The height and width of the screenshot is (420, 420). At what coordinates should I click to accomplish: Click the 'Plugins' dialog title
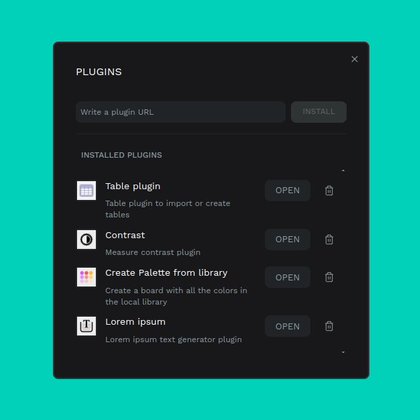[x=99, y=72]
